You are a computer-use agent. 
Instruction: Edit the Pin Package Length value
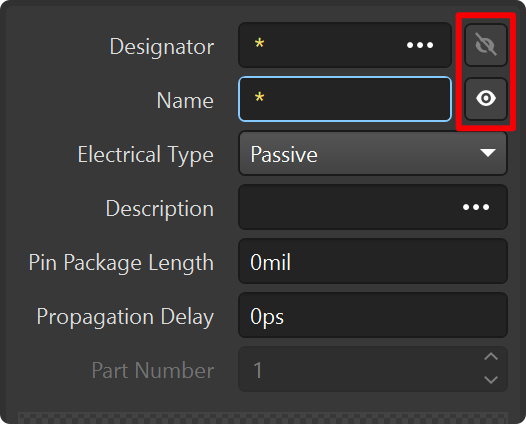[x=373, y=261]
